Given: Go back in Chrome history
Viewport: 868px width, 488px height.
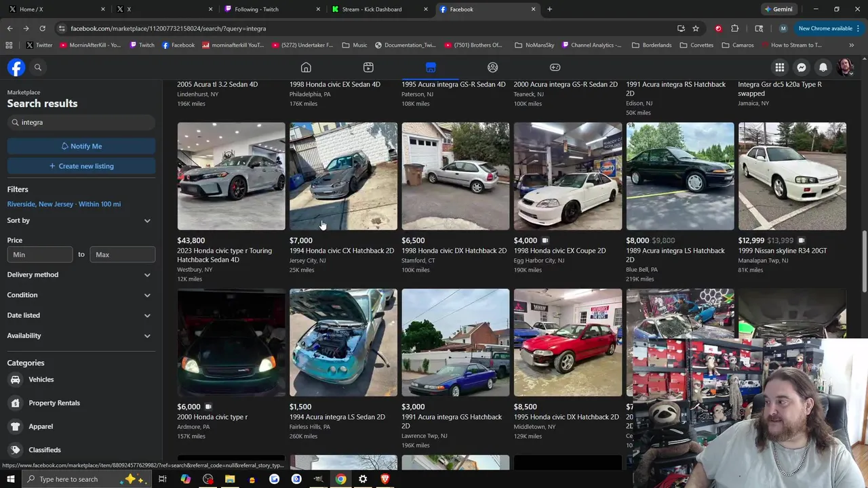Looking at the screenshot, I should click(9, 28).
